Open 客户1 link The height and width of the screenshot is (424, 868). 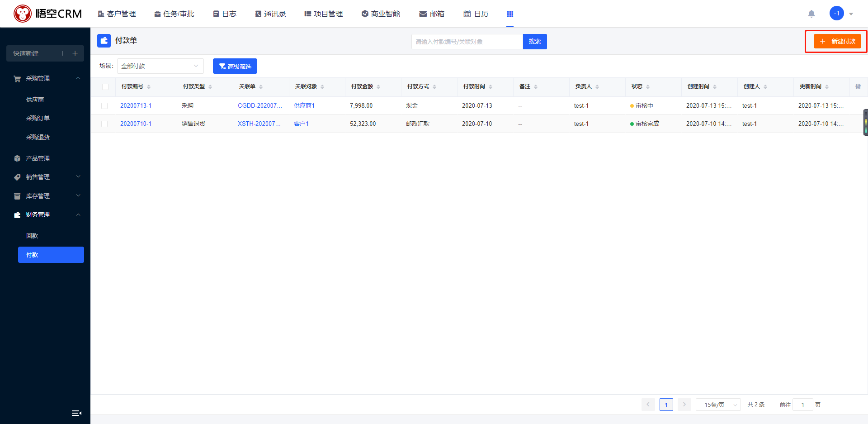point(301,124)
